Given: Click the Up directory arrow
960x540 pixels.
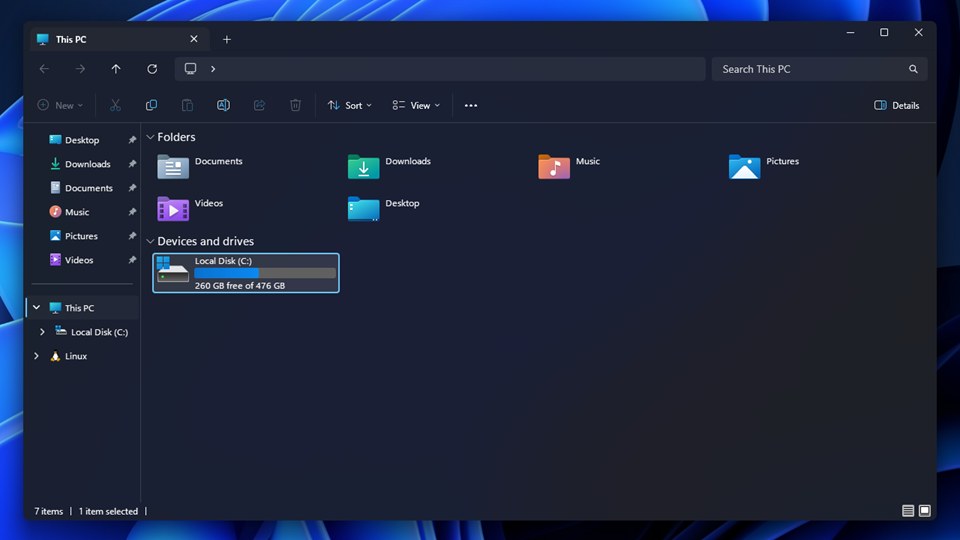Looking at the screenshot, I should (x=116, y=69).
